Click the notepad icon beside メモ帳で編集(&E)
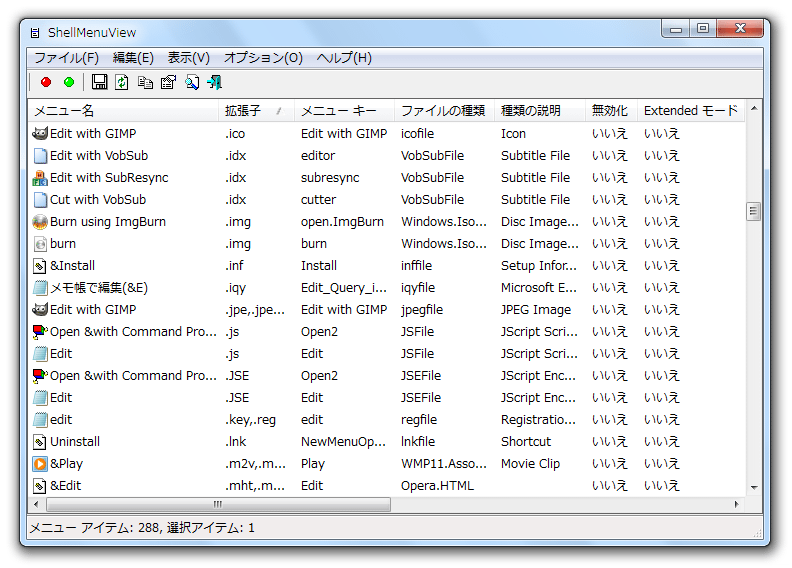This screenshot has height=568, width=792. point(40,288)
